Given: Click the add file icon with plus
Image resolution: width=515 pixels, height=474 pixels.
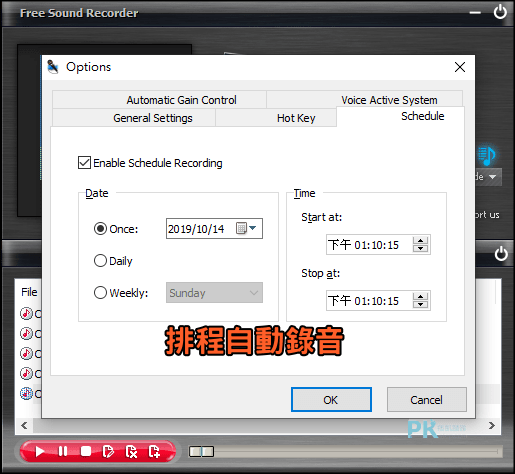Looking at the screenshot, I should tap(154, 452).
